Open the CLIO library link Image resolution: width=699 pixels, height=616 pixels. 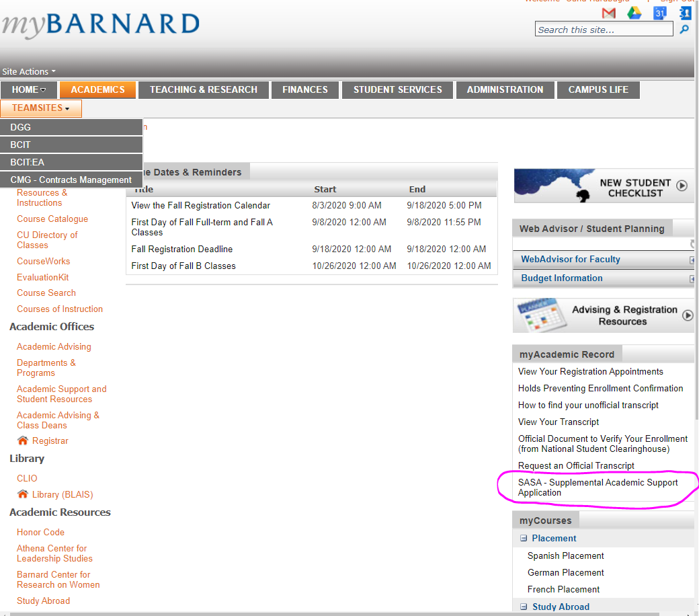(27, 478)
